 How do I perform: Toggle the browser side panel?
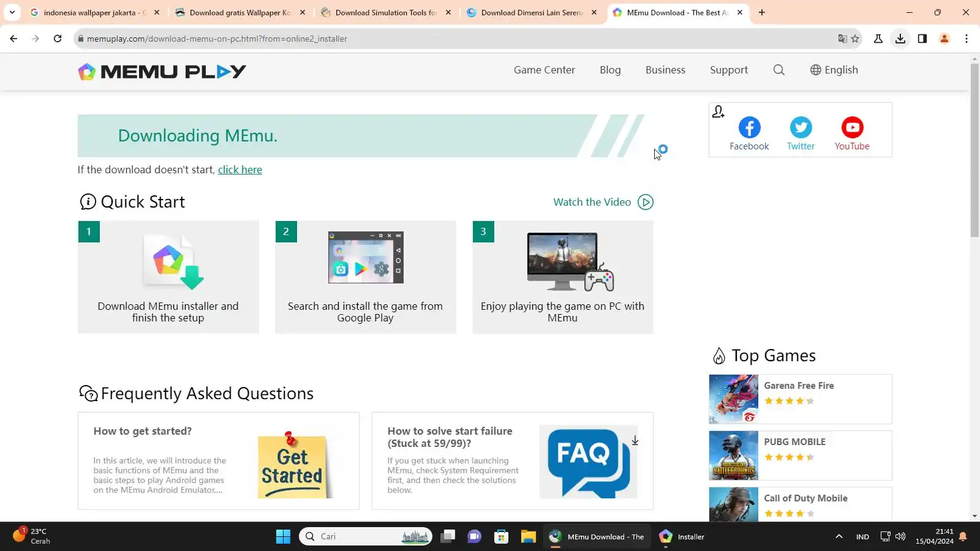[922, 39]
